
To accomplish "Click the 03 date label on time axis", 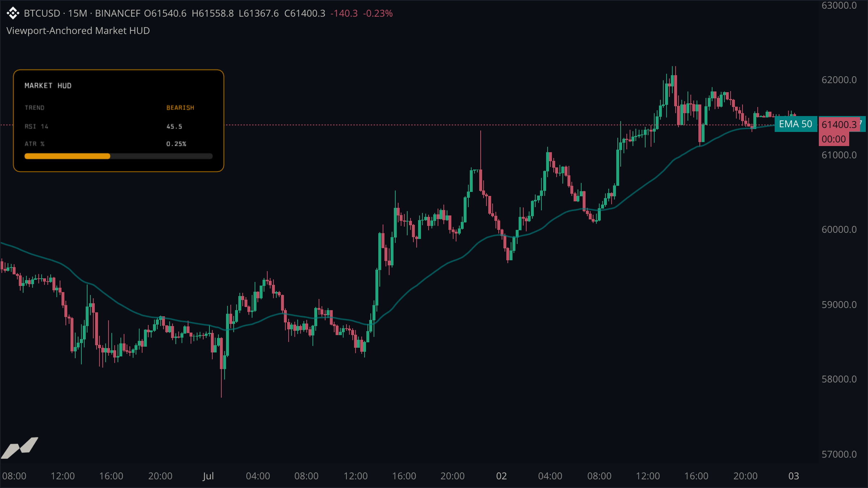I will pos(793,476).
